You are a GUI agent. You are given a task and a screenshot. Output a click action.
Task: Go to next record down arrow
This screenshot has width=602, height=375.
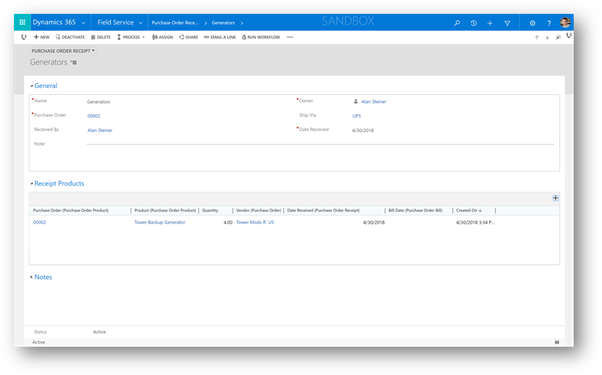coord(547,37)
